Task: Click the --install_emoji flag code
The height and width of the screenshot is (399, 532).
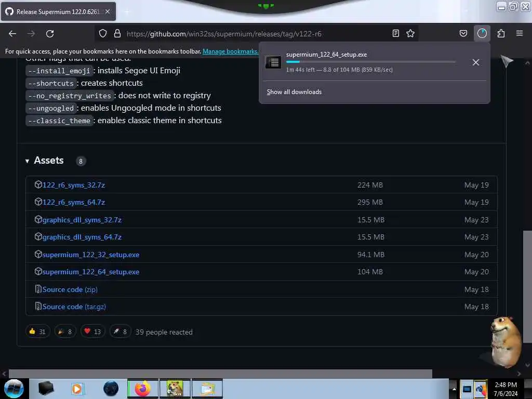Action: point(59,71)
